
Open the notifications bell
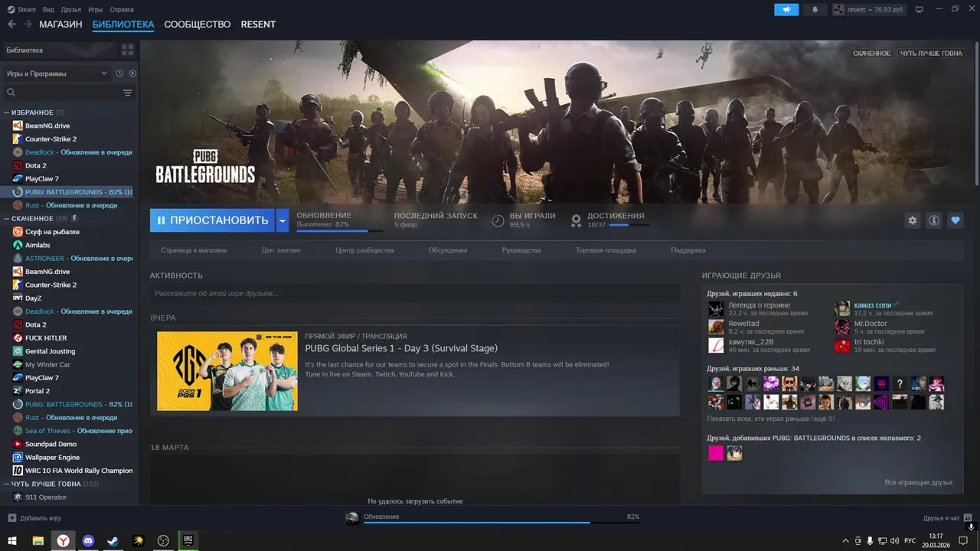[x=815, y=9]
